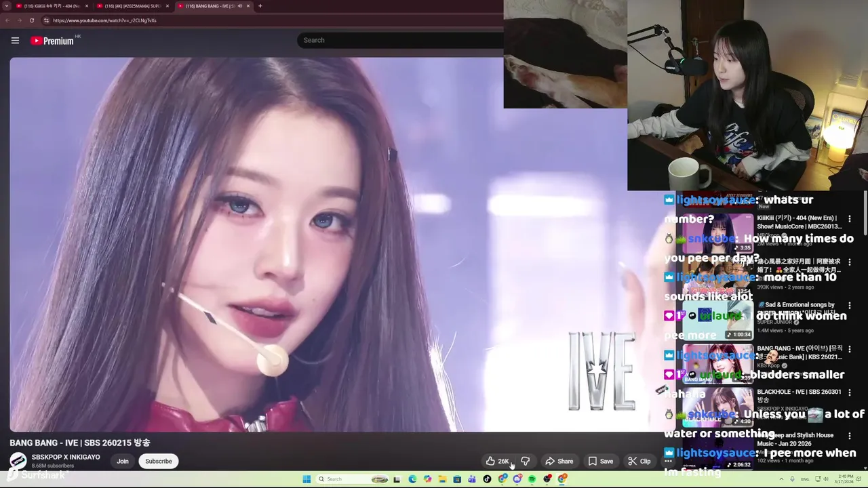The image size is (868, 488).
Task: Open Microsoft Teams from taskbar
Action: pyautogui.click(x=472, y=479)
